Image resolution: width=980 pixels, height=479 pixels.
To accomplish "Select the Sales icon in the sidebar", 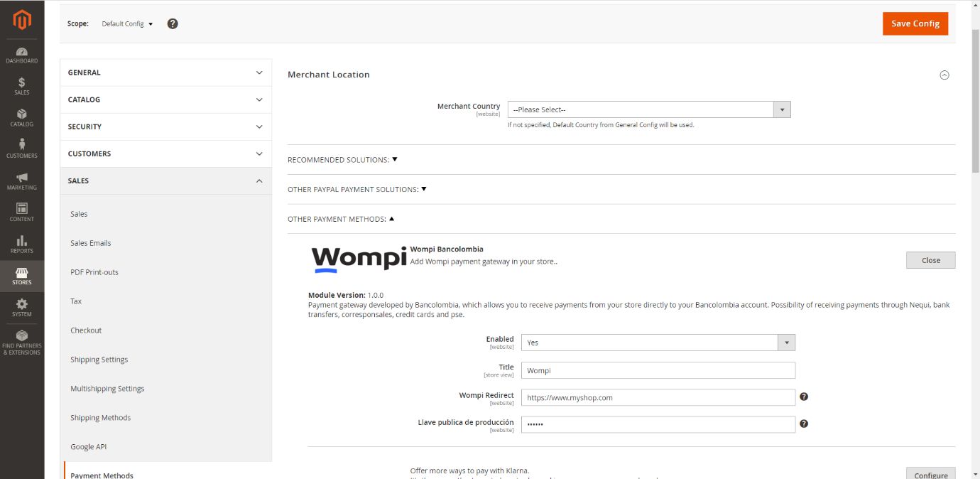I will 21,85.
